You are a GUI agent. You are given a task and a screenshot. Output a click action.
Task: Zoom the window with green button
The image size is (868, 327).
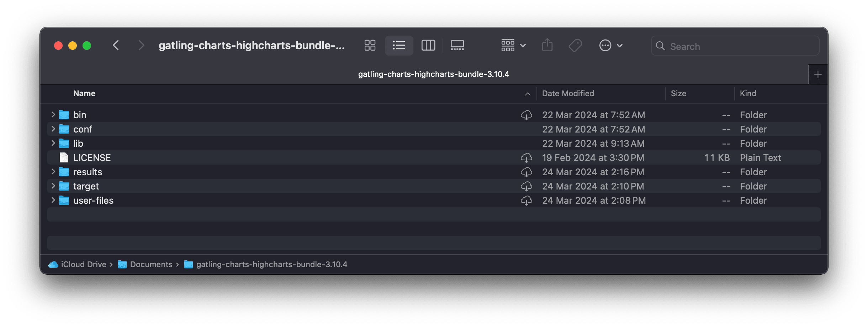[x=87, y=46]
